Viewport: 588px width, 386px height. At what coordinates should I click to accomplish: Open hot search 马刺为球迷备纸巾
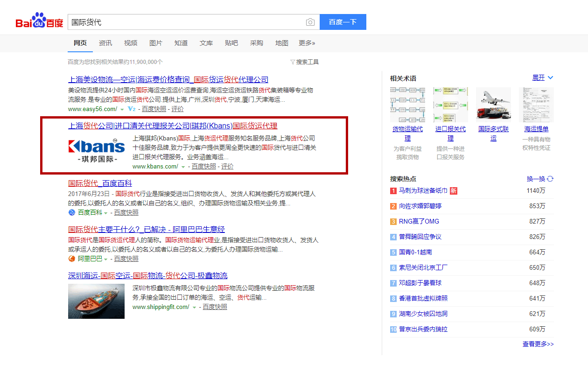[x=423, y=190]
